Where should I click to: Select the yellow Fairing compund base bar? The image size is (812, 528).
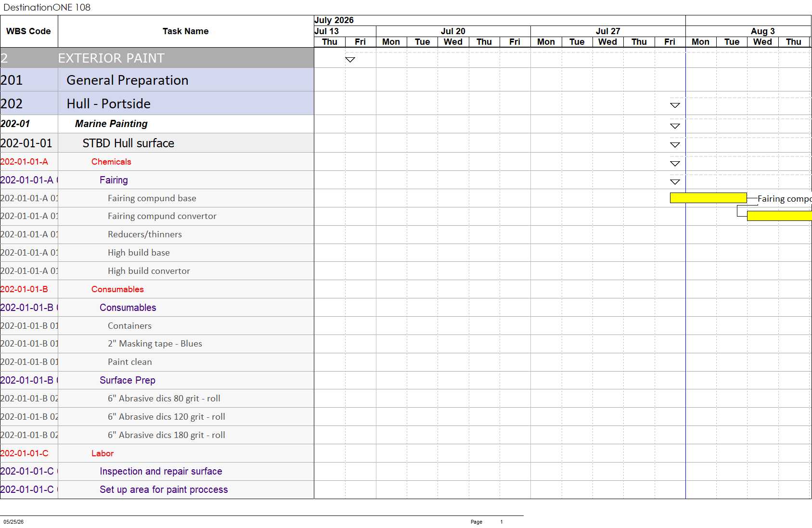(708, 198)
